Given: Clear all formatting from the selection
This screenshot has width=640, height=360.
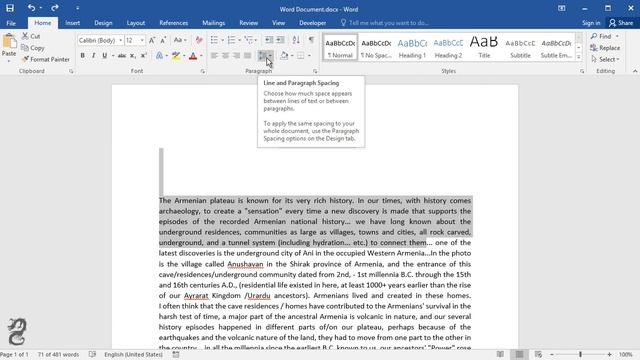Looking at the screenshot, I should coord(199,40).
